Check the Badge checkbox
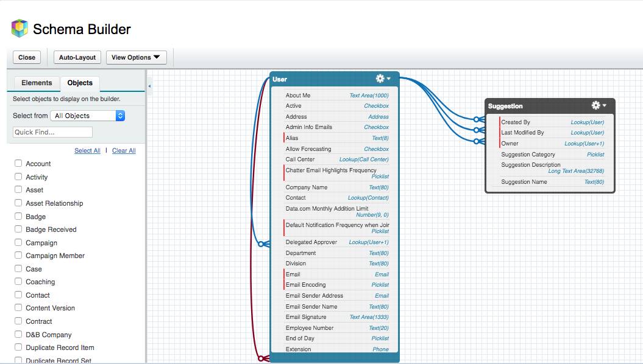The width and height of the screenshot is (643, 364). 18,215
